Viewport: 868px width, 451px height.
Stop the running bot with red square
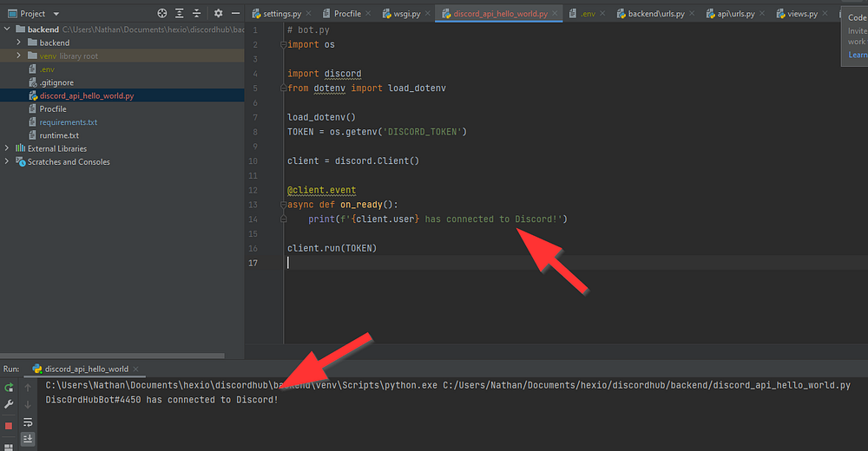tap(9, 425)
